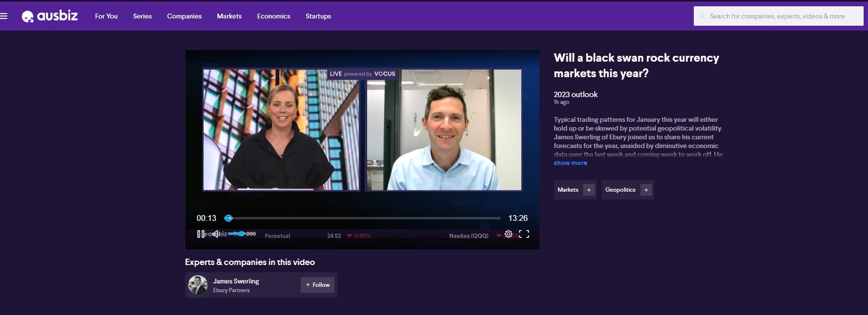This screenshot has height=315, width=868.
Task: Click the Ebury Partners company name
Action: pos(231,290)
